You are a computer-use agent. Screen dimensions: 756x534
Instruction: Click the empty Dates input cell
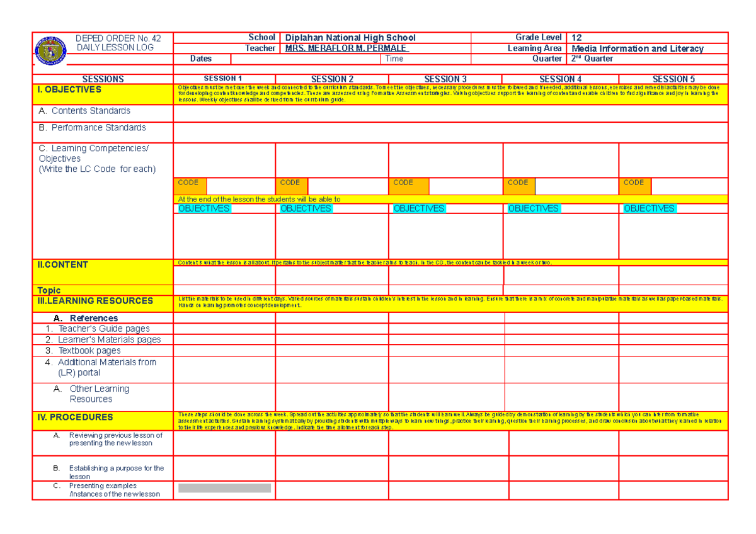coord(306,59)
